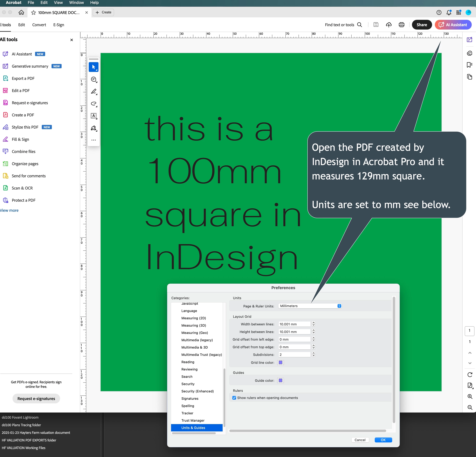Click the print icon
Screen dimensions: 476x457
[x=401, y=25]
